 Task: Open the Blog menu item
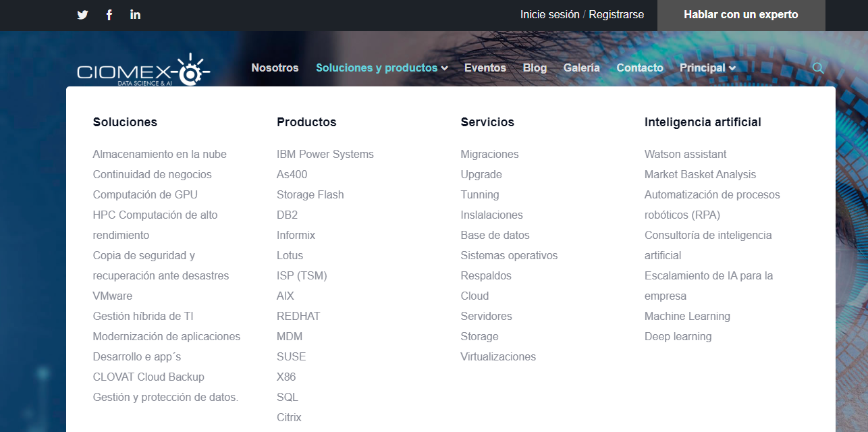click(535, 67)
